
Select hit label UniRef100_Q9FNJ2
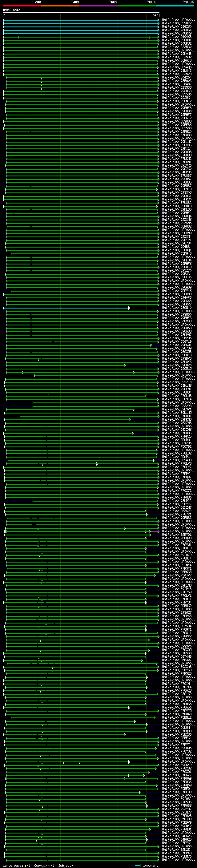pos(177,101)
